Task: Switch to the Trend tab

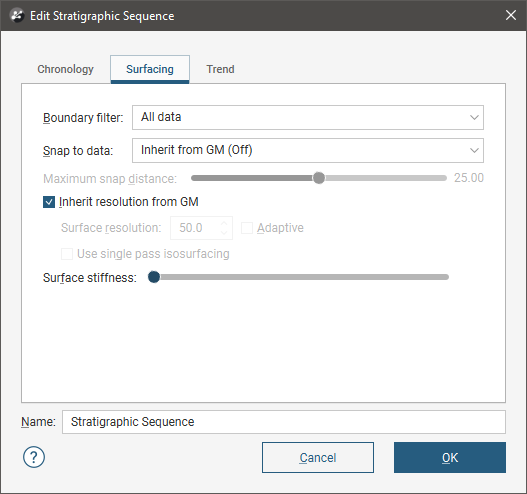Action: point(220,69)
